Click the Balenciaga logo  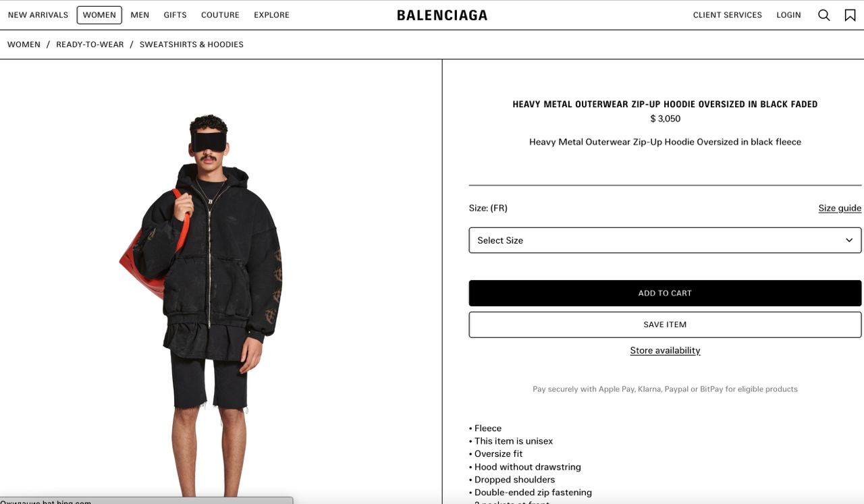click(442, 15)
